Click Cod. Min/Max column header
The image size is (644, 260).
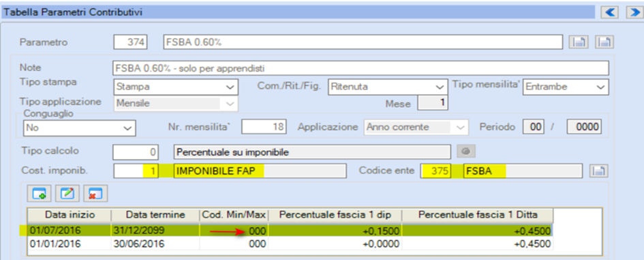pyautogui.click(x=234, y=215)
